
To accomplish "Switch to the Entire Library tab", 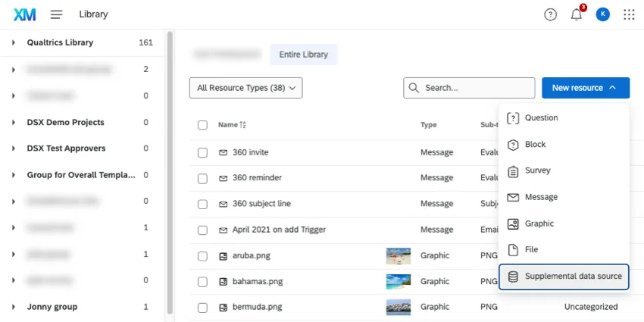I will pos(304,54).
